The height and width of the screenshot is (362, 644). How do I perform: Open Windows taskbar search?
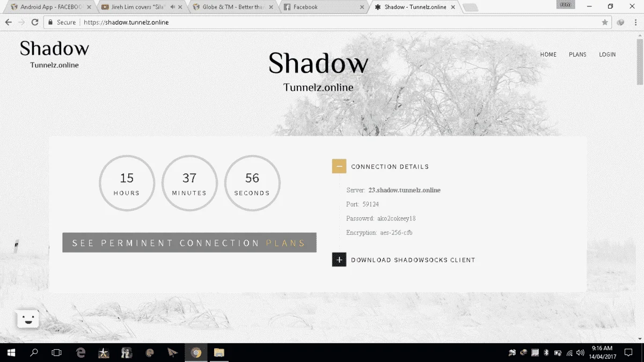34,352
